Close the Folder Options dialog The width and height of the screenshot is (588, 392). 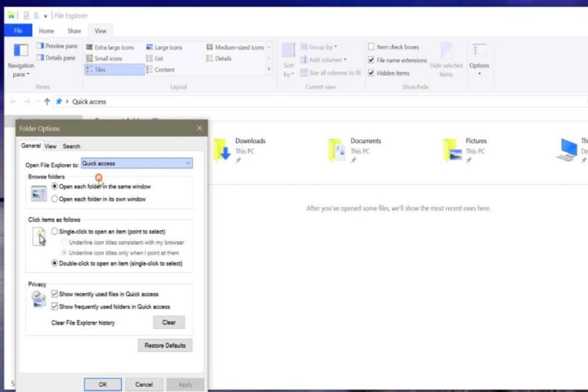coord(199,128)
